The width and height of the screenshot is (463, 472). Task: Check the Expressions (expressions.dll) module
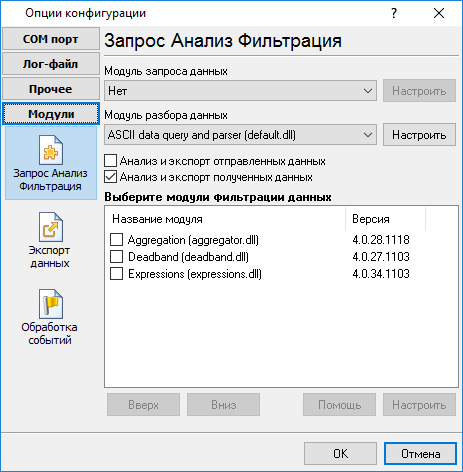point(116,274)
